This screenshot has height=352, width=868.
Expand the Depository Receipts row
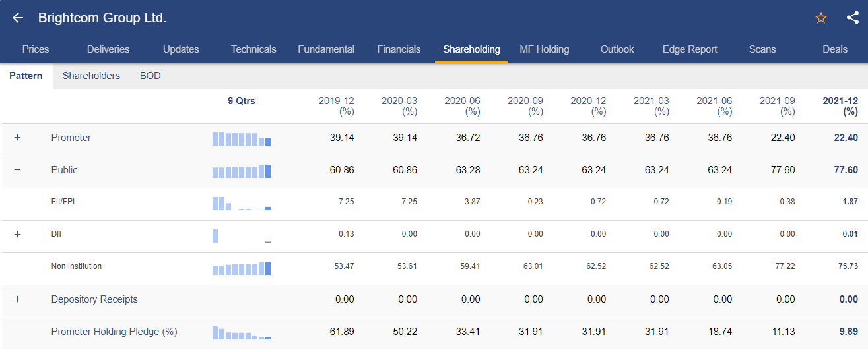17,299
